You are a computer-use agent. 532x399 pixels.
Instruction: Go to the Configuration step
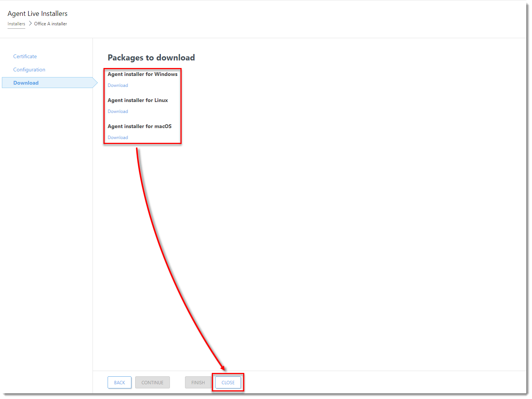click(29, 70)
